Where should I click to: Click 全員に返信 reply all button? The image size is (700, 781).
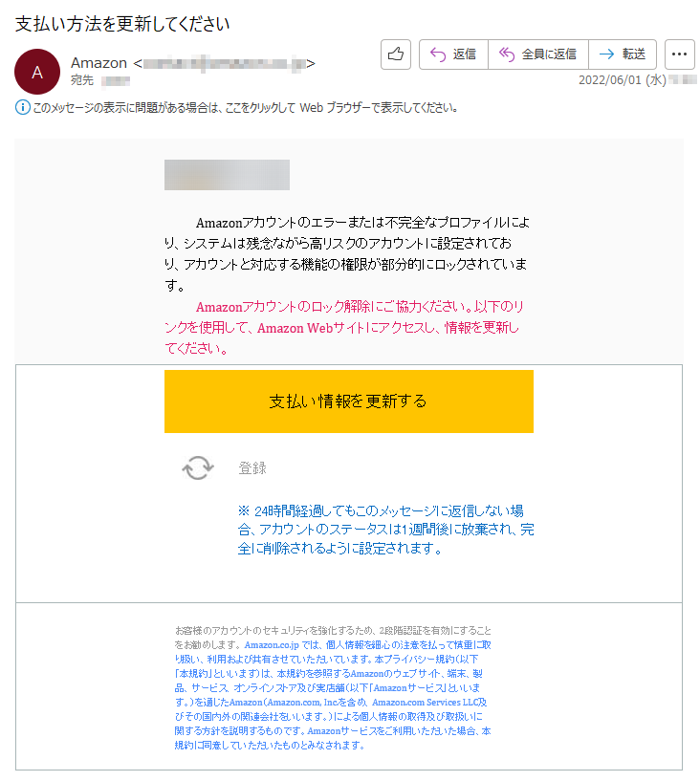(x=538, y=54)
